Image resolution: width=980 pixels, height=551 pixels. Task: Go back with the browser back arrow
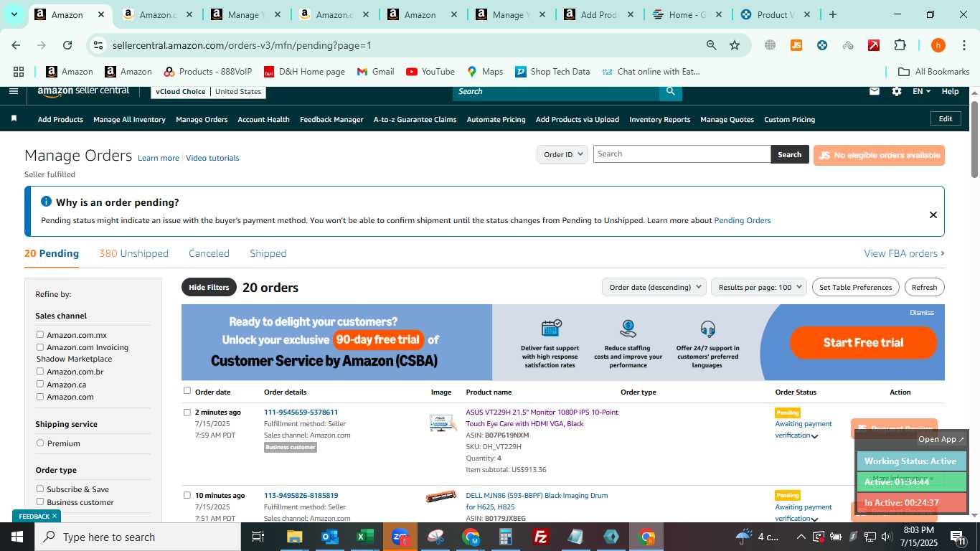pos(16,45)
